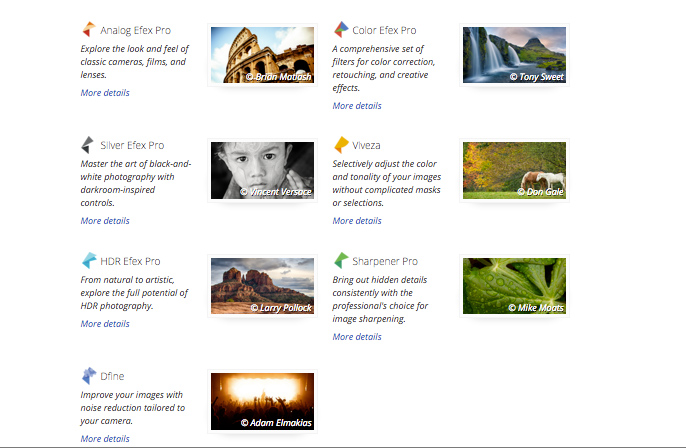Click the Silver Efex Pro logo icon
Screen dimensions: 686x448
click(88, 145)
